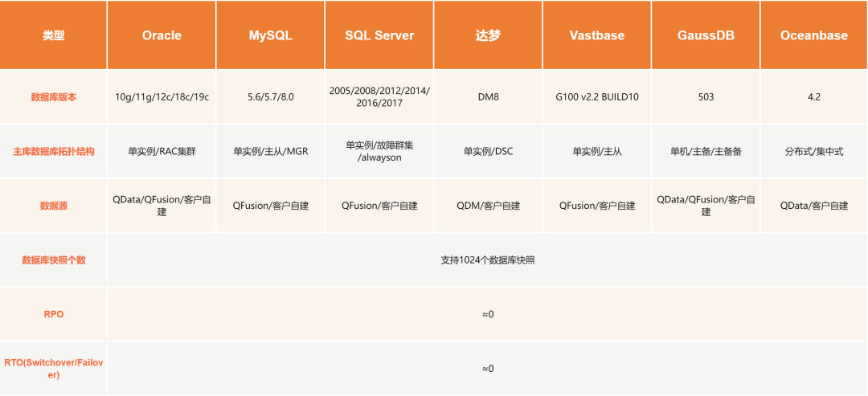The image size is (868, 396).
Task: Click the 主库数据库拓扑结构 row label
Action: (x=53, y=151)
